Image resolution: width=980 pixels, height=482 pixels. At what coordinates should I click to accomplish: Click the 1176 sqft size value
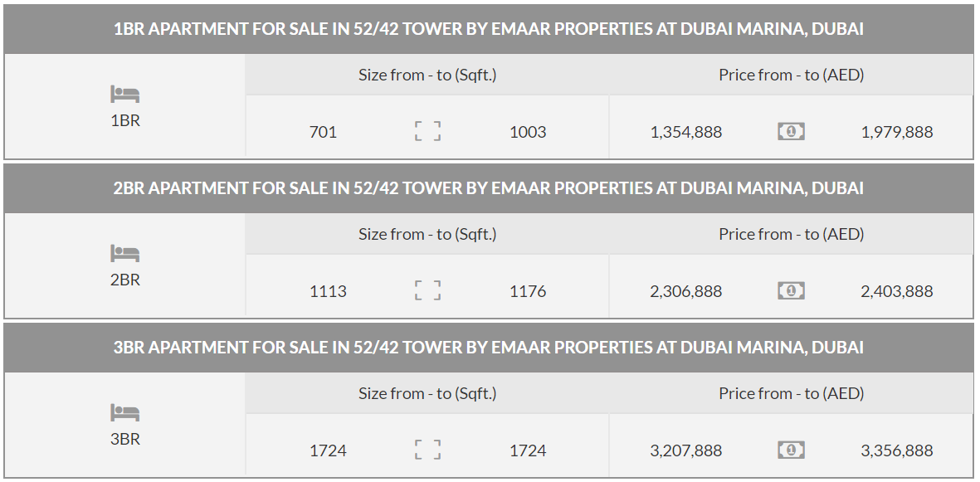coord(528,291)
